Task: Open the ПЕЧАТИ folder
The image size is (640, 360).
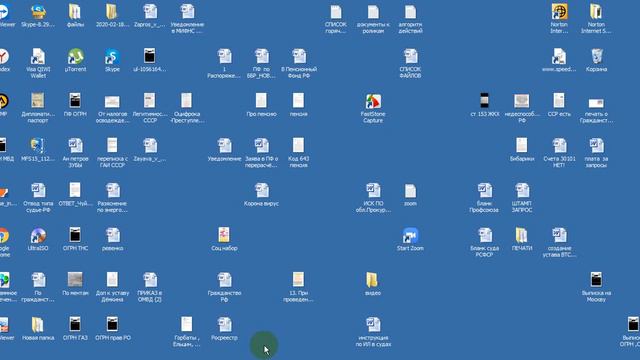Action: click(x=522, y=236)
